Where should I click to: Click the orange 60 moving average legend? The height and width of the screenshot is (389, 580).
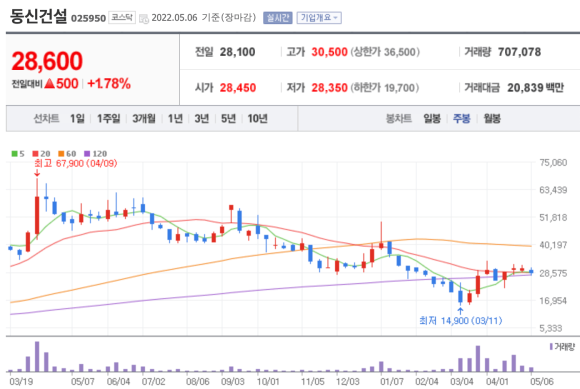pos(67,153)
